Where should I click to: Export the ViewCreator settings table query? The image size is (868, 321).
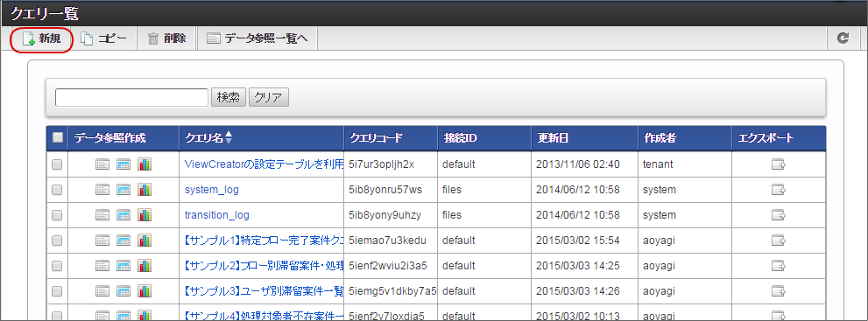[x=779, y=164]
